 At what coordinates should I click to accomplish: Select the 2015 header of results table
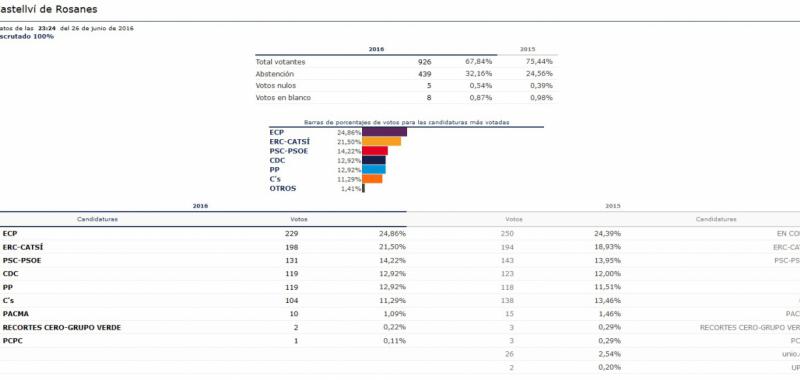(612, 206)
